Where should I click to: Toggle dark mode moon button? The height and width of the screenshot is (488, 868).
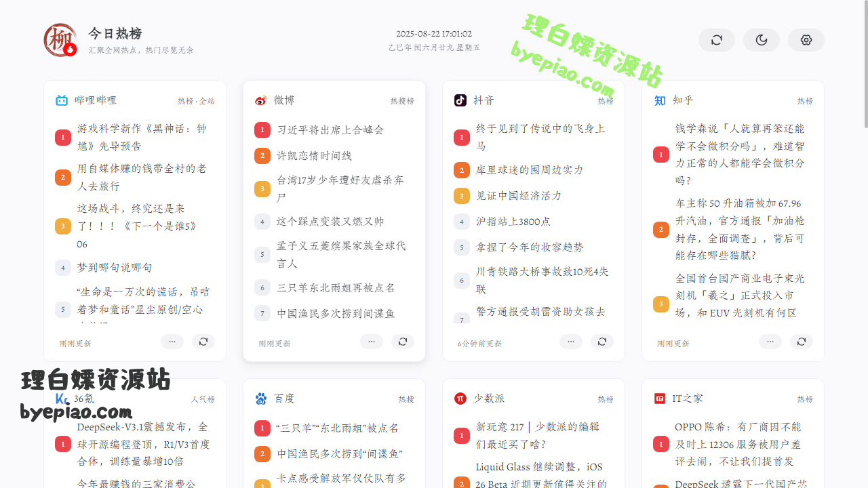click(x=762, y=40)
